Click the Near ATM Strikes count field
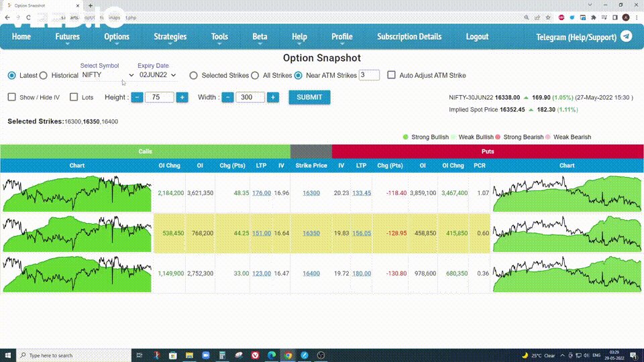This screenshot has width=644, height=362. click(x=369, y=75)
